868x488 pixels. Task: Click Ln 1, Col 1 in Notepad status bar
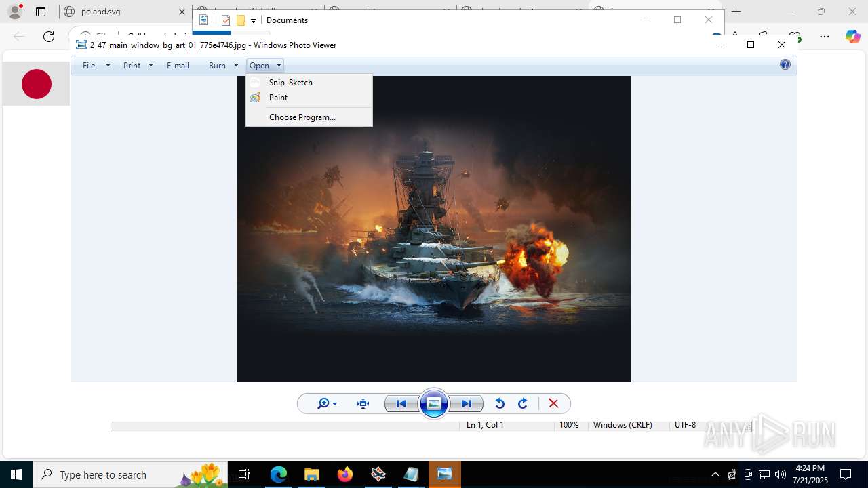pyautogui.click(x=485, y=425)
